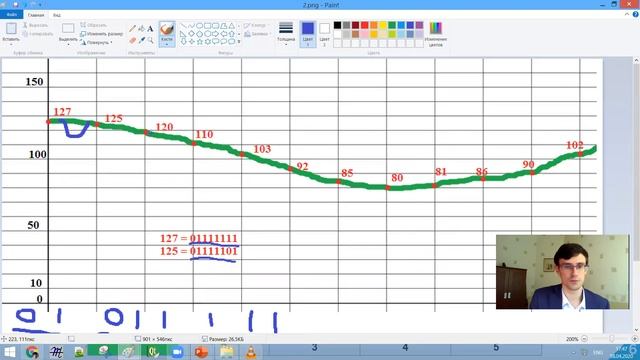640x360 pixels.
Task: Choose the Five-point star shape
Action: (x=200, y=41)
